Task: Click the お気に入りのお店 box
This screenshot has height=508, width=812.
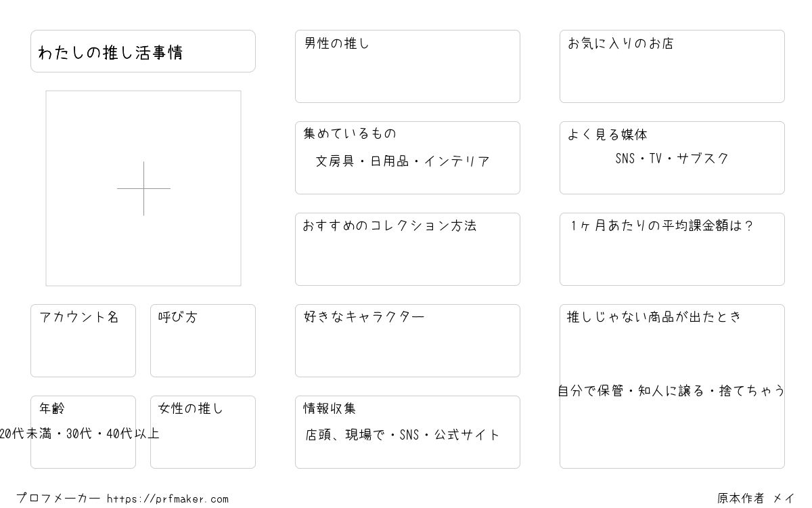Action: tap(672, 66)
